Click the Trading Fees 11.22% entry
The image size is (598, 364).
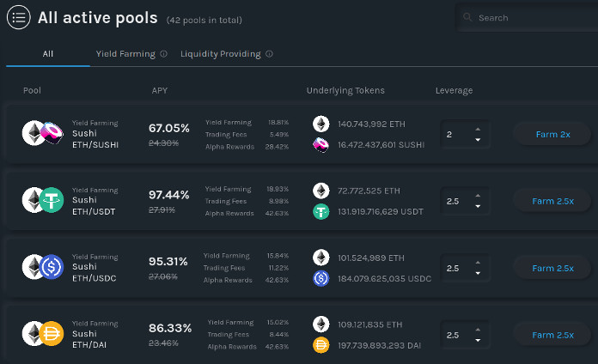point(246,268)
